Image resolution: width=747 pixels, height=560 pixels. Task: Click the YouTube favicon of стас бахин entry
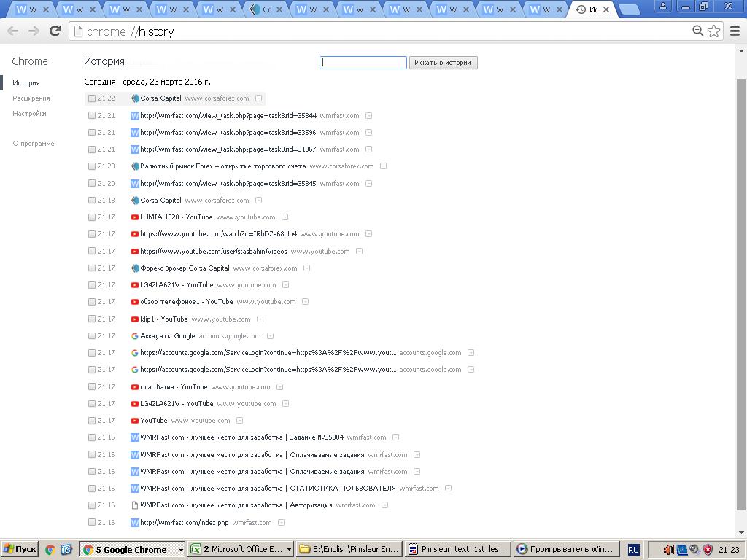tap(135, 387)
